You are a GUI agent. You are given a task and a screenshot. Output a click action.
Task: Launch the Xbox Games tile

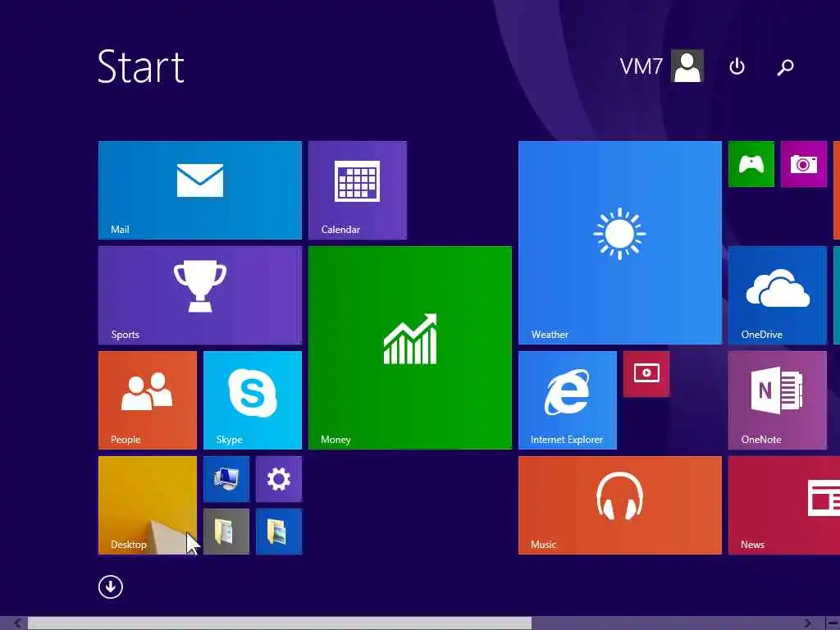tap(751, 164)
